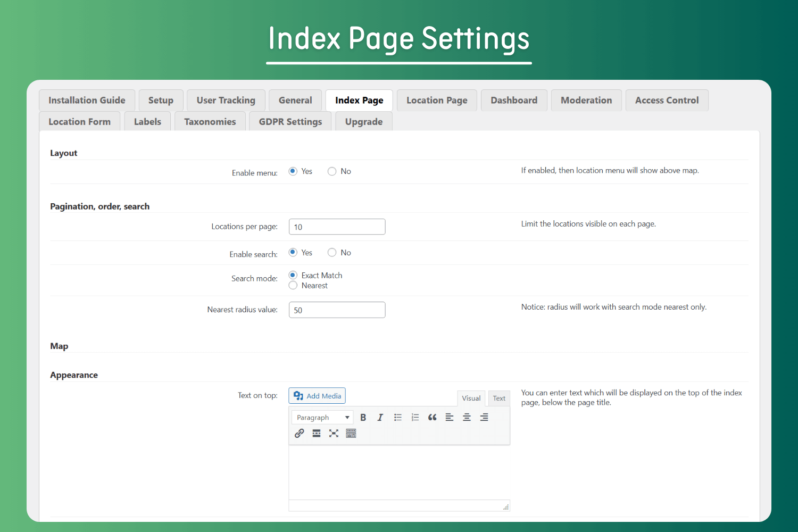Insert a numbered list
The width and height of the screenshot is (798, 532).
click(x=415, y=418)
